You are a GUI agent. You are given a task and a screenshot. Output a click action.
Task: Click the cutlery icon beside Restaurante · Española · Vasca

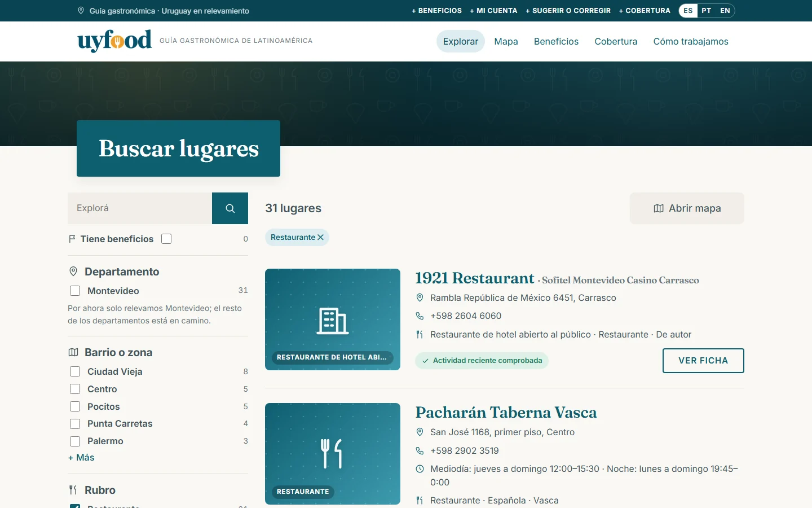click(x=420, y=500)
